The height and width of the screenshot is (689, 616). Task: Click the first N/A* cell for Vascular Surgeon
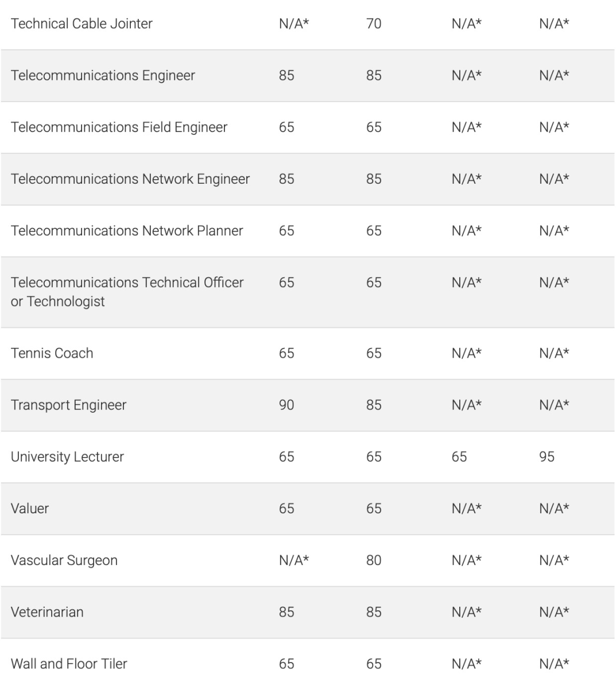coord(294,560)
